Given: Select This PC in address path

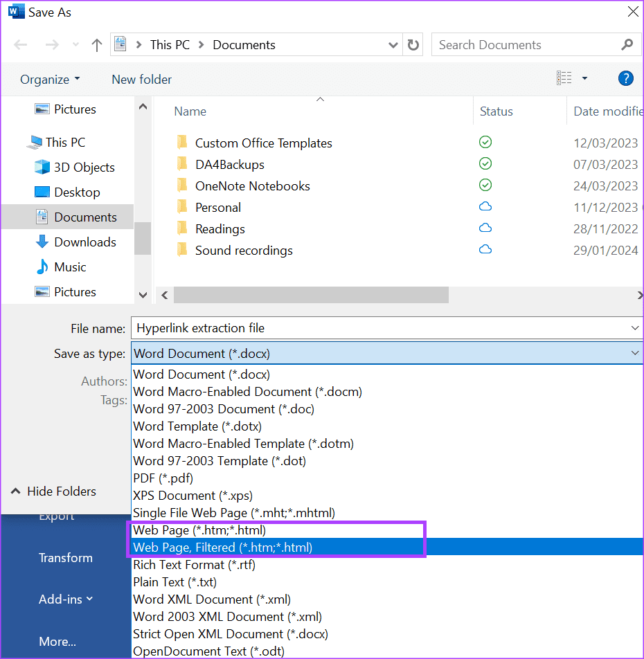Looking at the screenshot, I should pos(170,44).
